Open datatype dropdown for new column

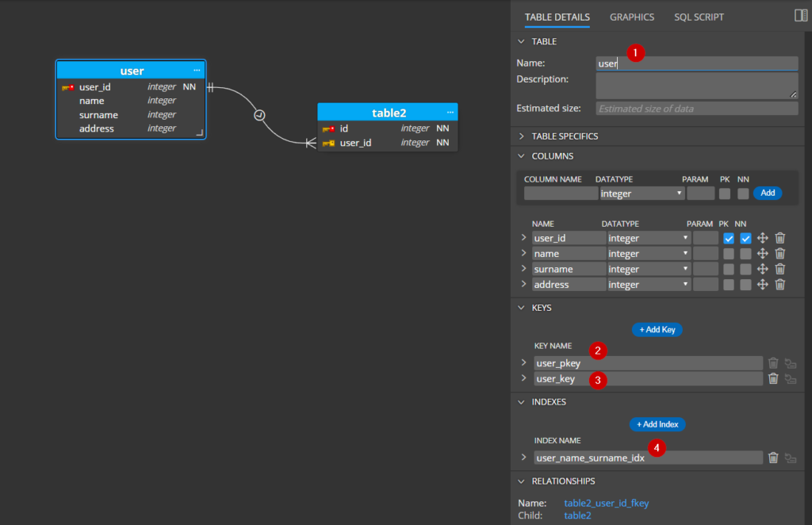coord(642,194)
